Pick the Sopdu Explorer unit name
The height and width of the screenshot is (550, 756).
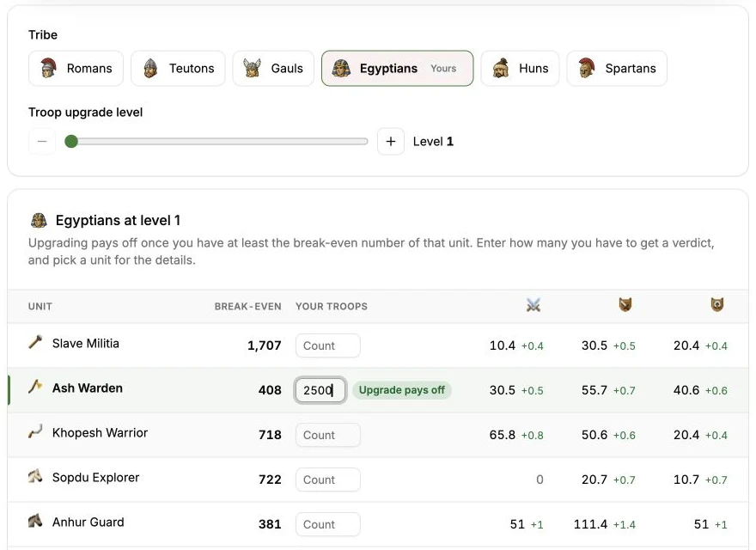point(95,477)
